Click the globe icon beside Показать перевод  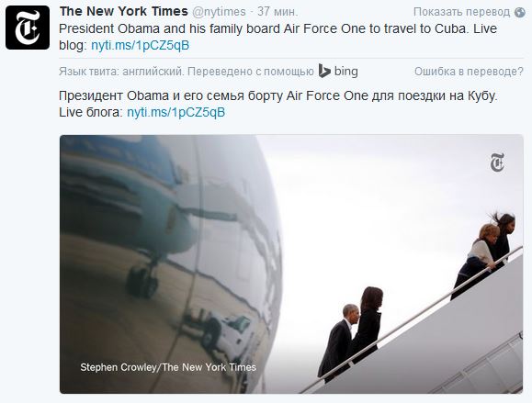519,12
